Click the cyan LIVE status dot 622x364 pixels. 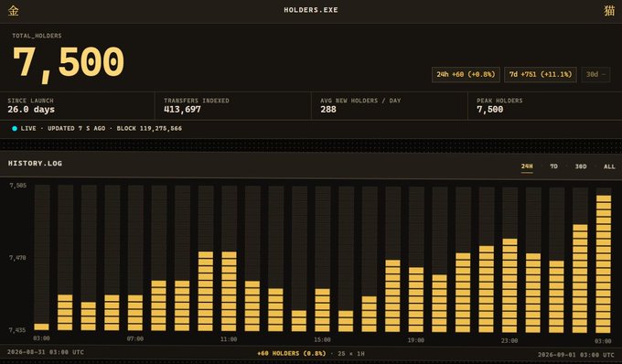(x=15, y=128)
